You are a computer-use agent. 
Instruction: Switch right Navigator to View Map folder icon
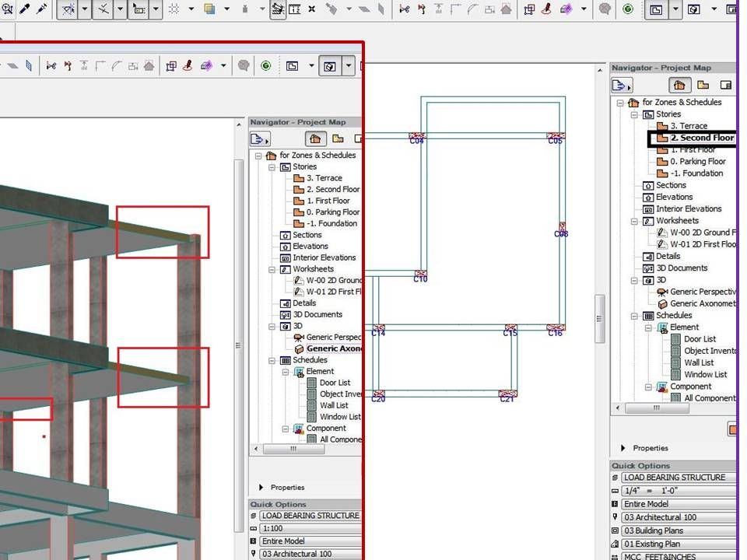tap(703, 86)
